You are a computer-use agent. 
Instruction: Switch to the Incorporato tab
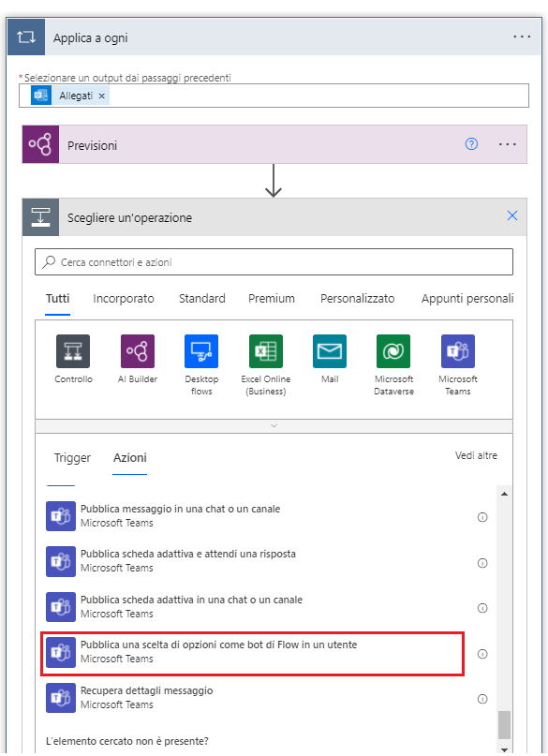[x=124, y=299]
